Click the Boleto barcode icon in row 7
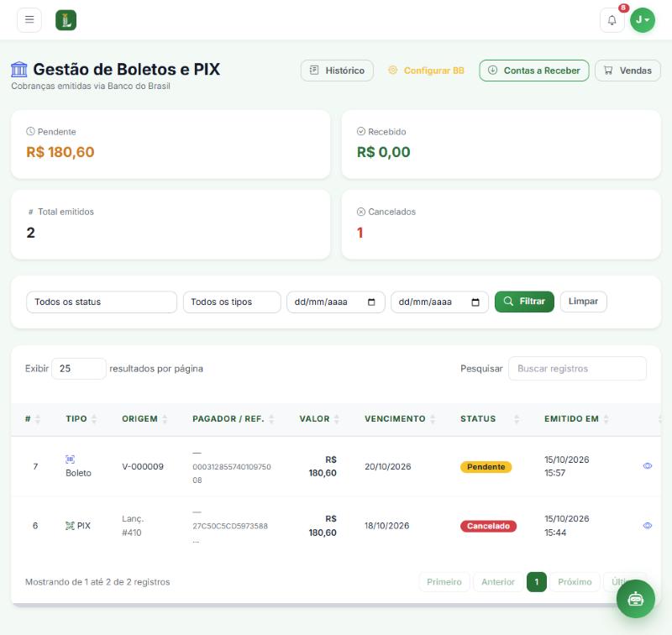Image resolution: width=672 pixels, height=635 pixels. (x=70, y=459)
